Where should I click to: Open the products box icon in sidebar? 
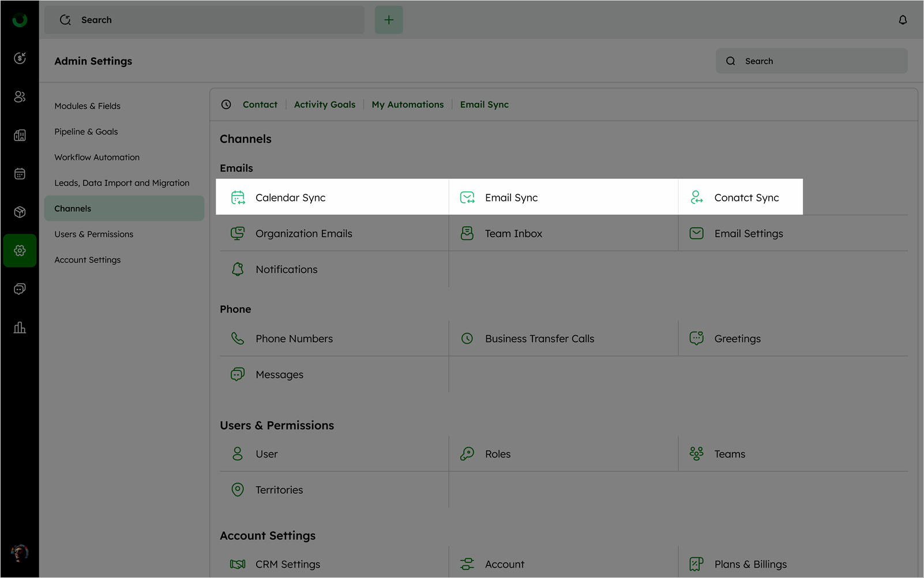point(20,212)
